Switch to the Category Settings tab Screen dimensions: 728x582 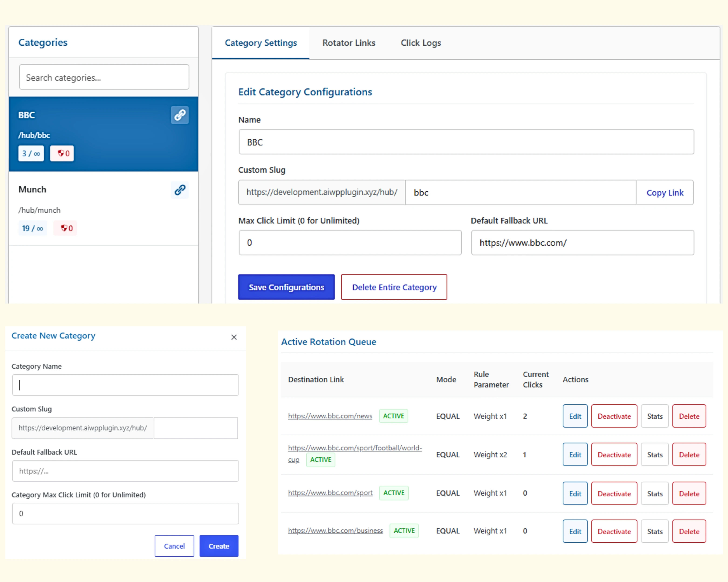pos(261,43)
